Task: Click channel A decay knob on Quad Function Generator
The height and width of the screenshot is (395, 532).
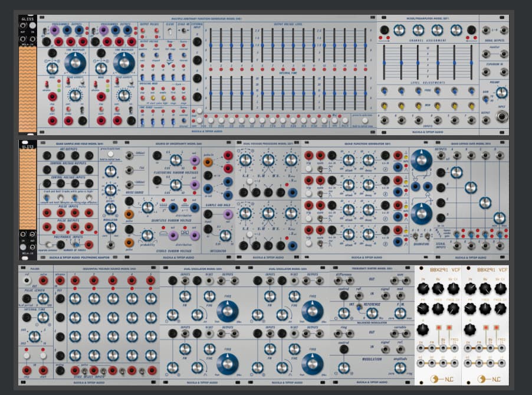Action: coord(369,159)
